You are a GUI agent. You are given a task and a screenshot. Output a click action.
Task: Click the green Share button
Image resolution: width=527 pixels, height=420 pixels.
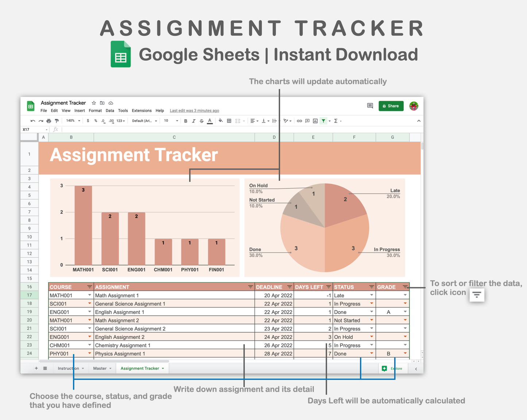click(391, 106)
